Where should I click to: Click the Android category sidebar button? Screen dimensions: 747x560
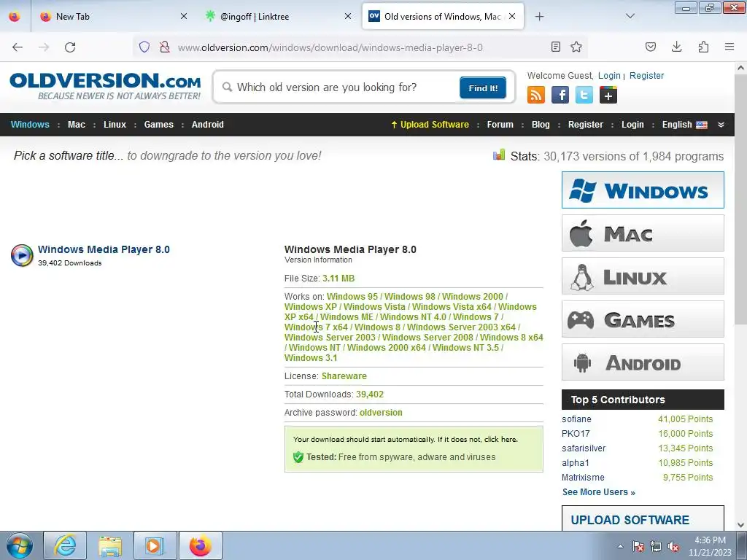(643, 362)
